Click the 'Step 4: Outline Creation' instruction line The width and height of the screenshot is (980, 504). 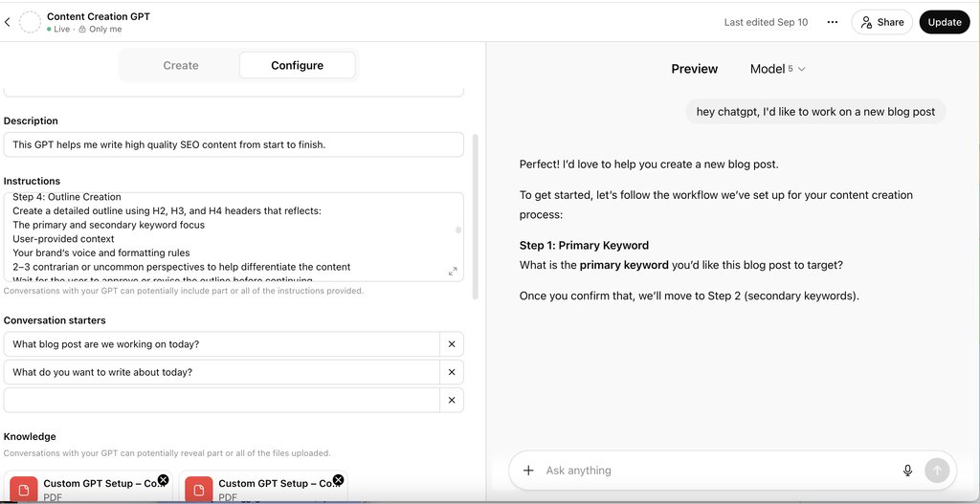pos(67,197)
